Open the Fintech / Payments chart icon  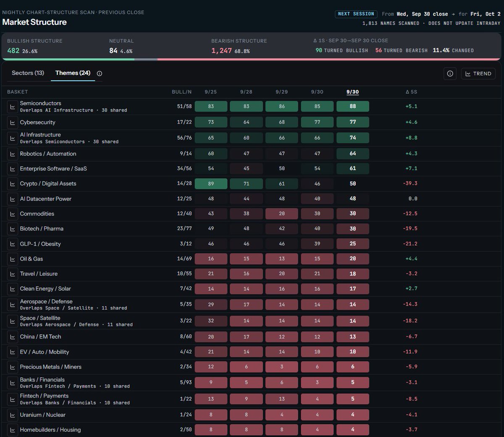click(x=13, y=399)
